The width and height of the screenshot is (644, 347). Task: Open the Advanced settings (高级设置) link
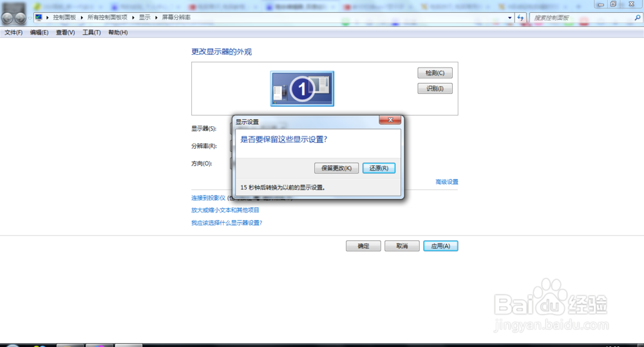(x=447, y=182)
